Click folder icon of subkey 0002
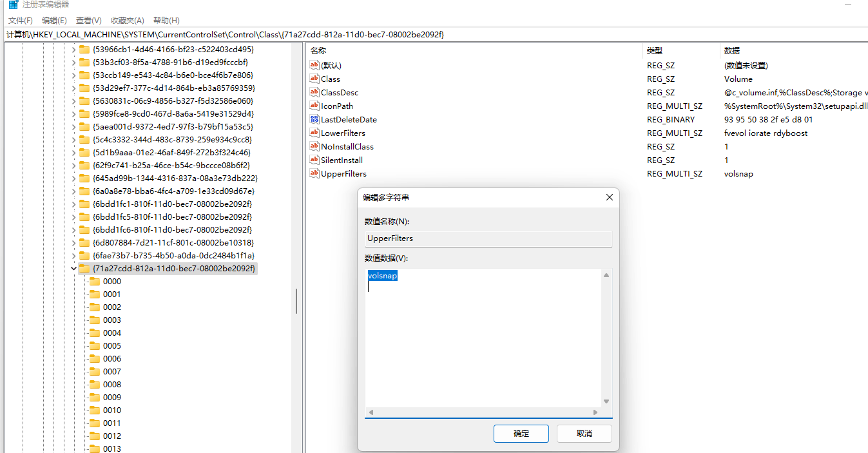 coord(95,307)
